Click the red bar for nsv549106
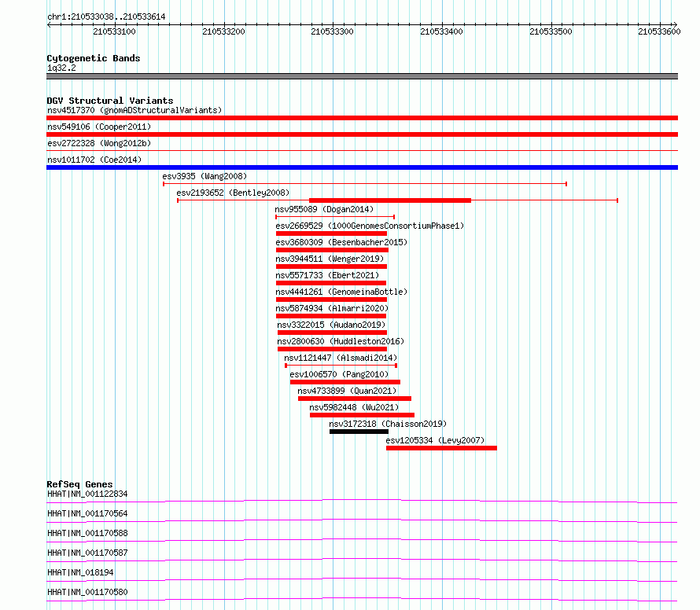700x610 pixels. 362,134
